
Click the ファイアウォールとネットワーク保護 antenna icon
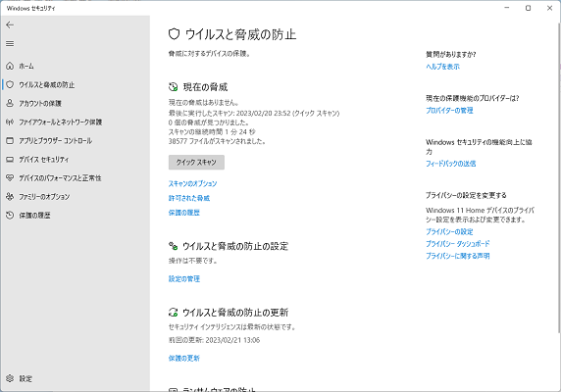[10, 122]
